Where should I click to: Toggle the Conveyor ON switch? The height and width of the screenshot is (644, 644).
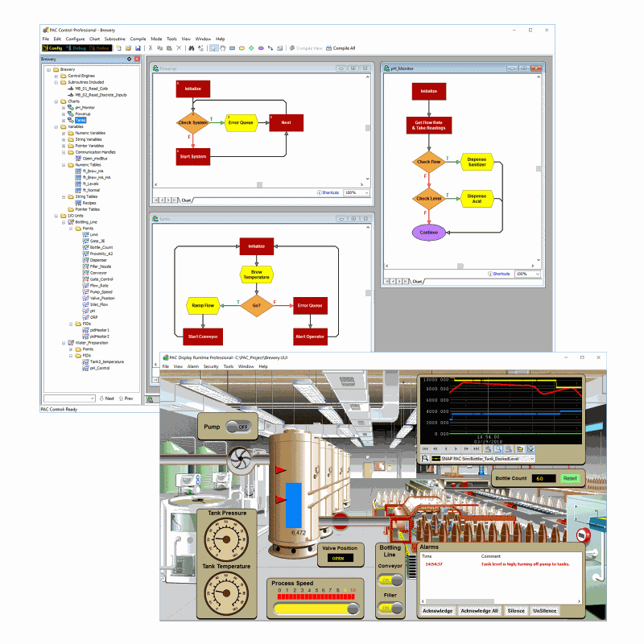pos(390,581)
